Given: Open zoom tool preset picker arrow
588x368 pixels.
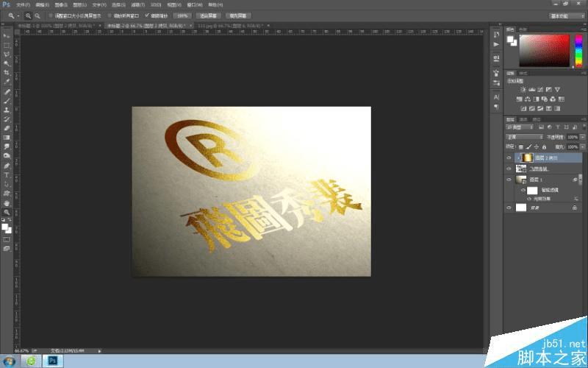Looking at the screenshot, I should [18, 15].
